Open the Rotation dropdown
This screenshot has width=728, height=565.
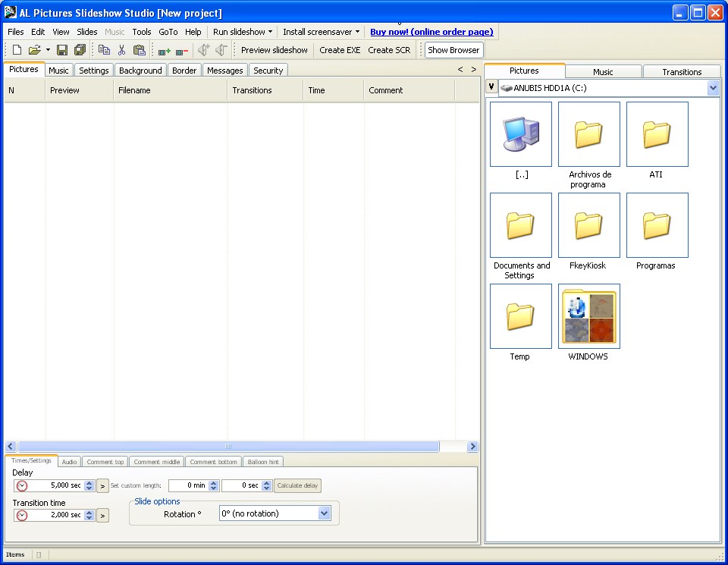tap(324, 513)
